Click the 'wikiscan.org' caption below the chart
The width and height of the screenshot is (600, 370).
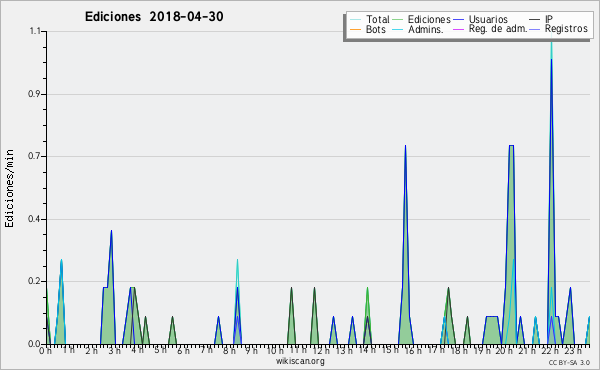300,361
